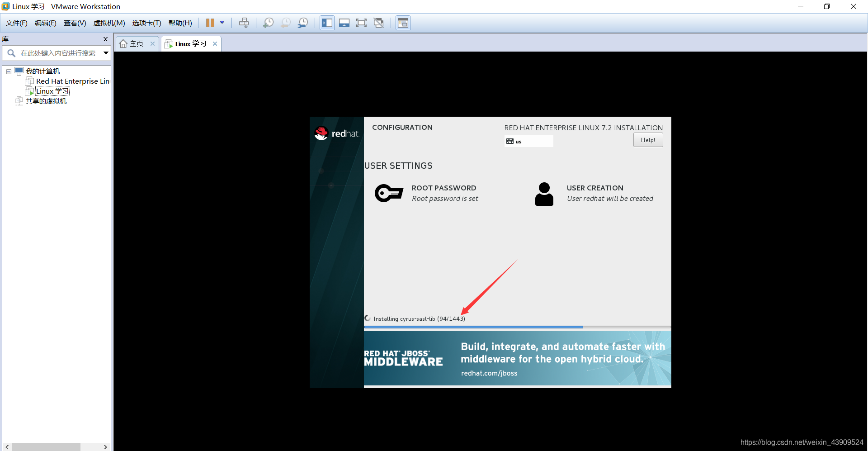The image size is (868, 451).
Task: Click the Help! button in installer
Action: [648, 140]
